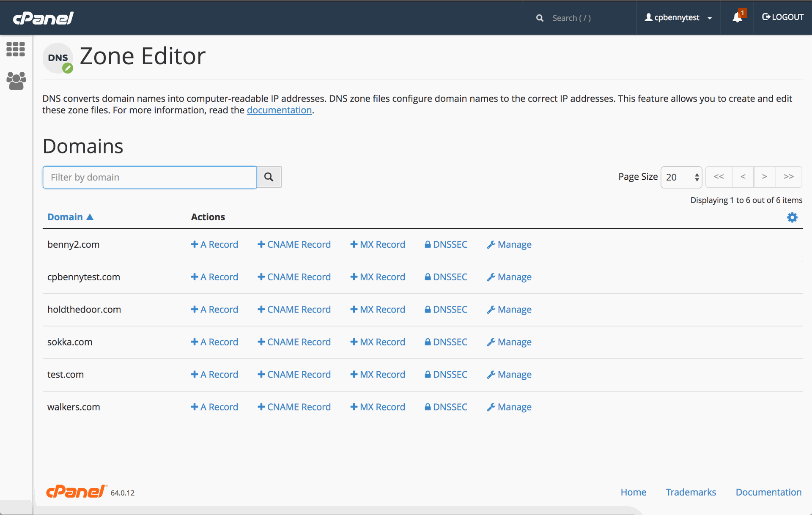Add an MX Record for test.com
The width and height of the screenshot is (812, 515).
coord(378,375)
